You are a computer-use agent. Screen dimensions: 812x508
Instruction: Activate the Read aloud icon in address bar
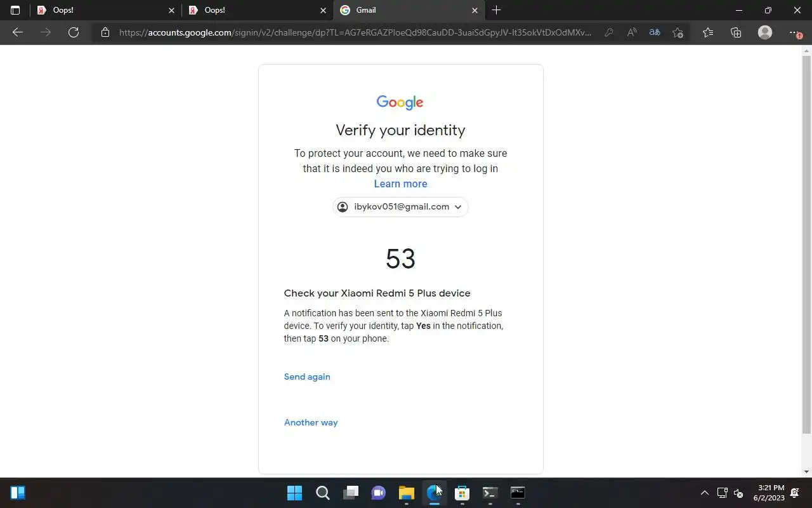[x=632, y=32]
